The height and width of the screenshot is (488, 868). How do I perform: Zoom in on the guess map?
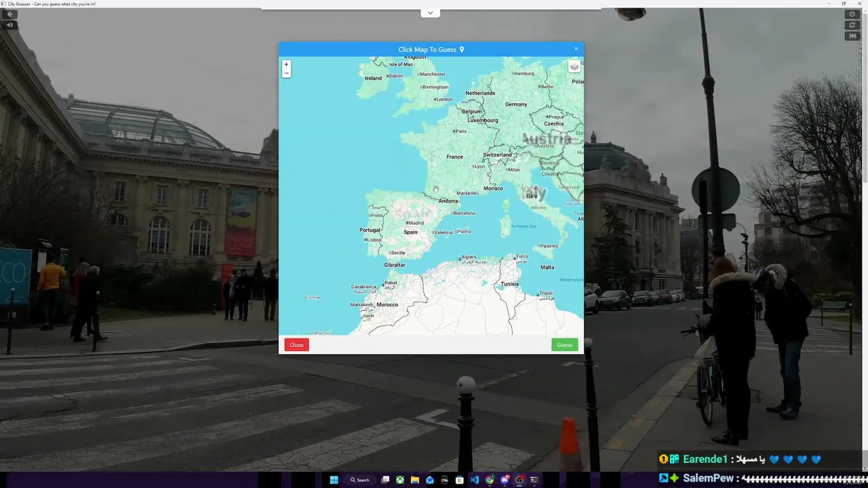click(x=286, y=64)
